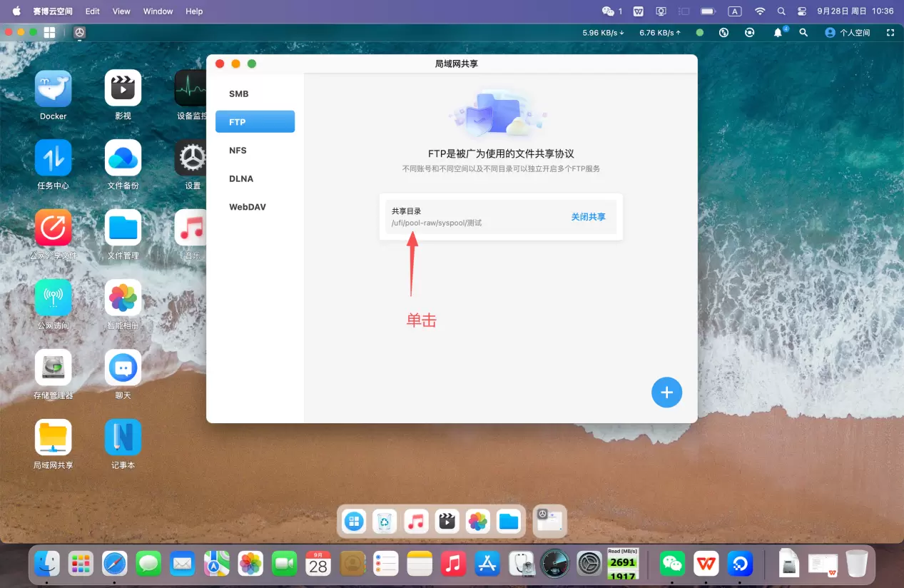
Task: Open the Docker app icon
Action: click(x=53, y=88)
